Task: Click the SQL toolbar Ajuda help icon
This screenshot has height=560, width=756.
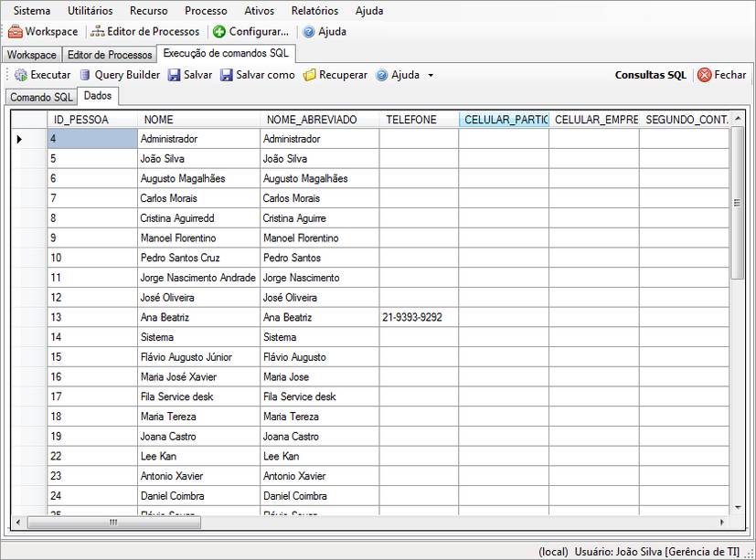Action: 381,75
